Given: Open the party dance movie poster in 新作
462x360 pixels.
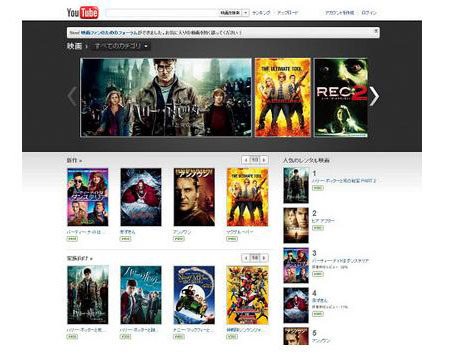Looking at the screenshot, I should pyautogui.click(x=88, y=197).
